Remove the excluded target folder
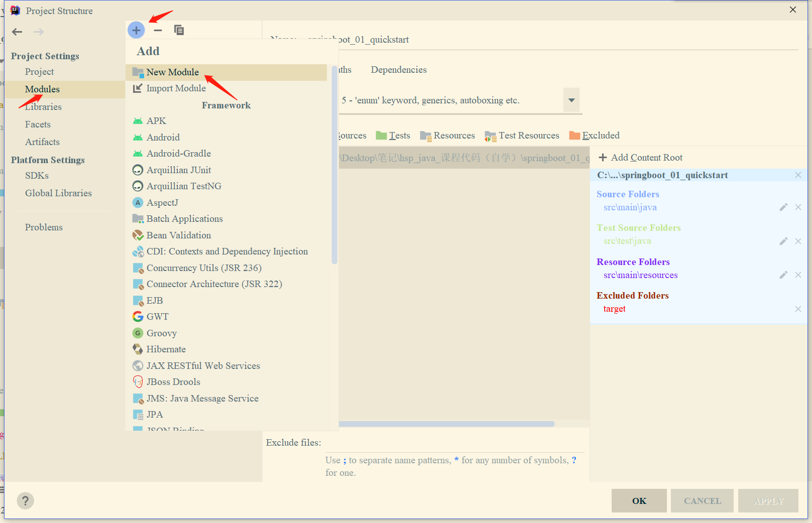 pyautogui.click(x=798, y=309)
